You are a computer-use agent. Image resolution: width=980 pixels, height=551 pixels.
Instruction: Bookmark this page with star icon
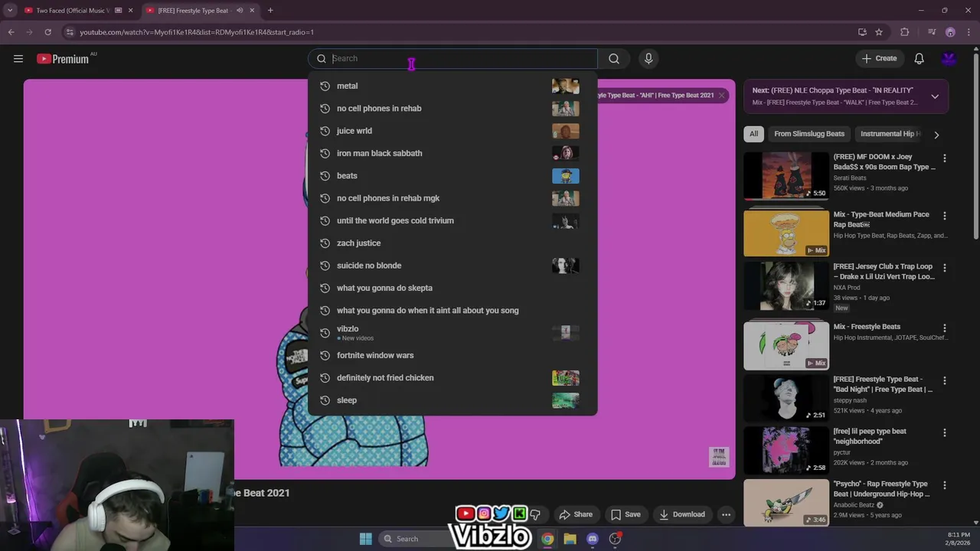879,32
